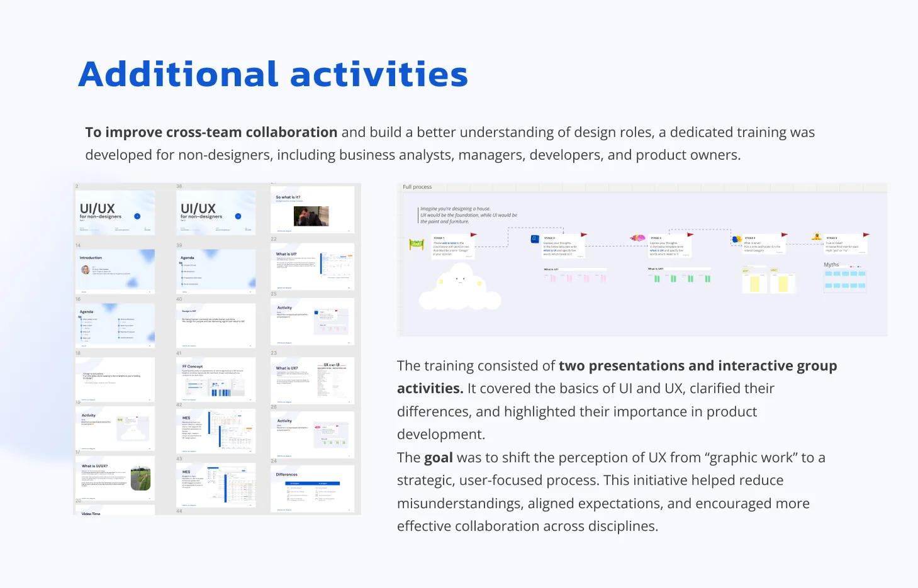Image resolution: width=918 pixels, height=588 pixels.
Task: Open slide 38 UI/UX Part 2 thumbnail
Action: 216,213
